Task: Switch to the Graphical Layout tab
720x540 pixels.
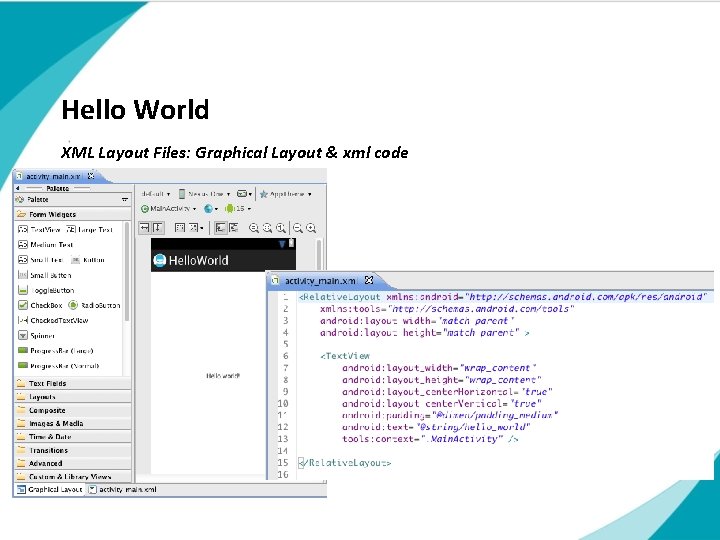Action: [50, 489]
